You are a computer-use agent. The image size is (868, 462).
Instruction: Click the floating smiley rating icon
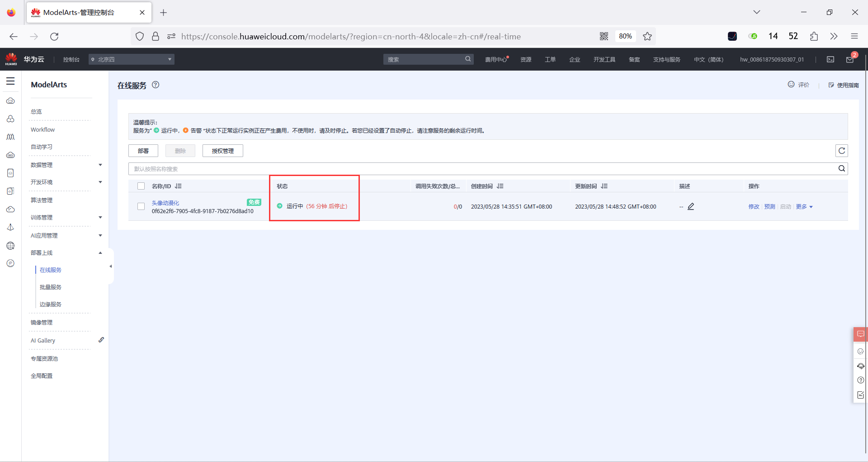pyautogui.click(x=860, y=352)
